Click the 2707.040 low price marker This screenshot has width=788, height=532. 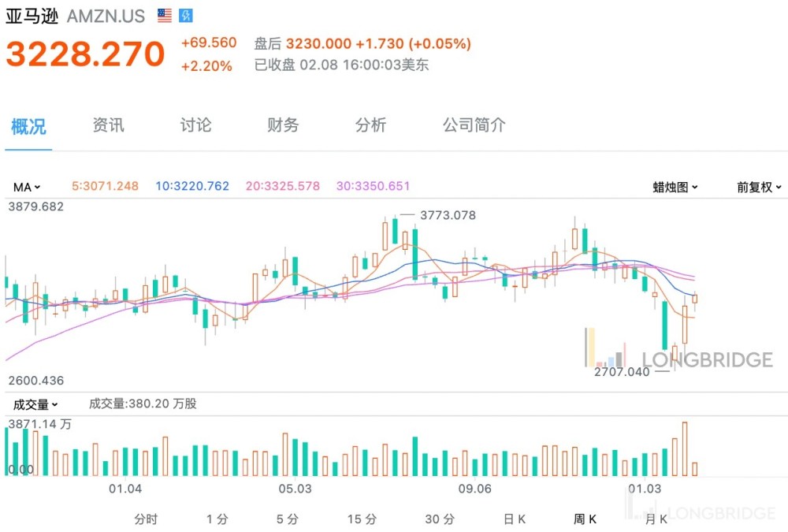622,371
